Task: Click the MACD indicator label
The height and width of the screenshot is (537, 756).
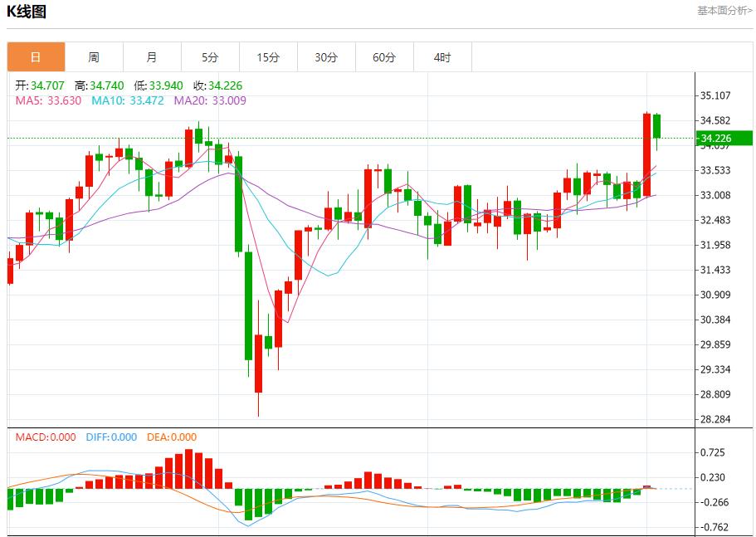Action: 45,437
